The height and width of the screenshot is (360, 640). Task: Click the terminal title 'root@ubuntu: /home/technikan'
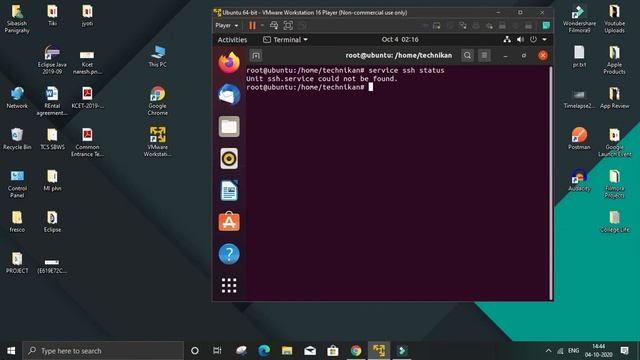399,56
